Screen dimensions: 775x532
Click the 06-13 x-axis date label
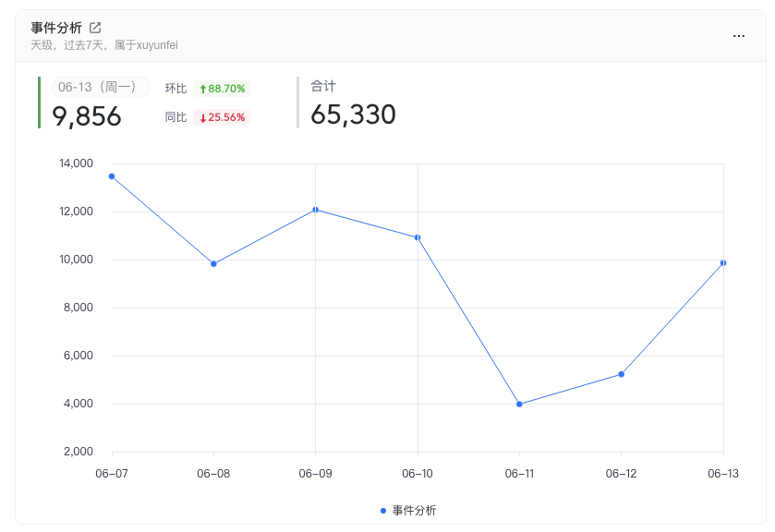[723, 474]
